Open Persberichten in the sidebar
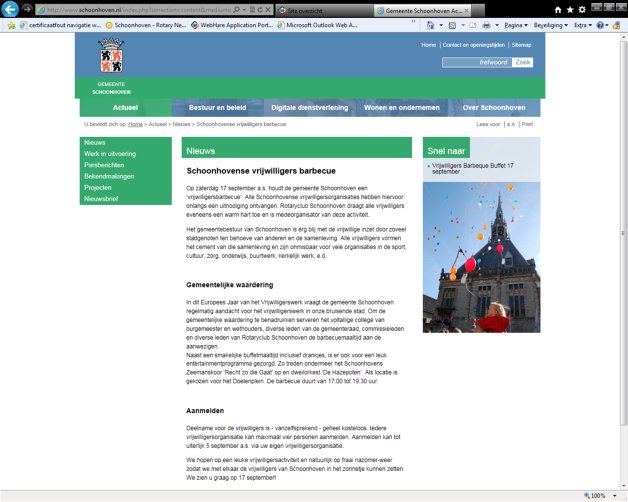628x502 pixels. (x=104, y=165)
